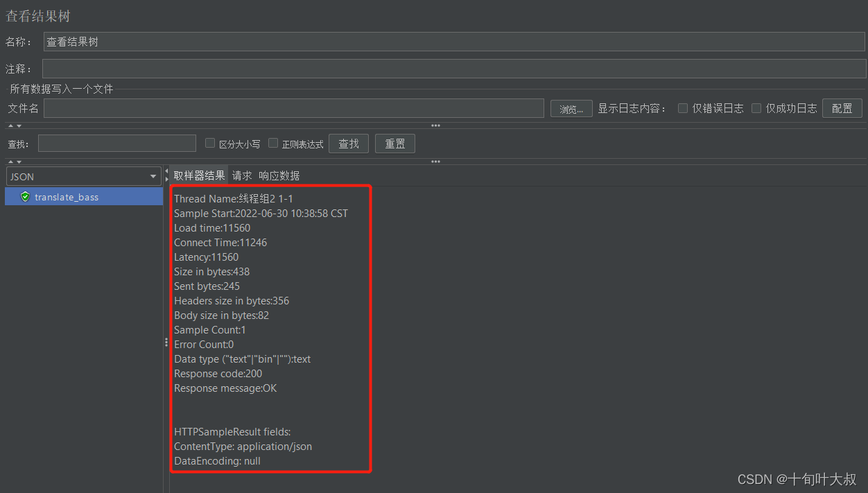Click the Sent bytes:245 line
The image size is (868, 493).
coord(207,286)
